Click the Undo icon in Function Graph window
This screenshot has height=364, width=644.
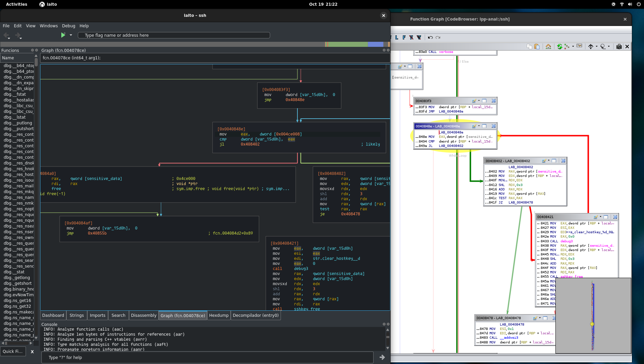(430, 37)
